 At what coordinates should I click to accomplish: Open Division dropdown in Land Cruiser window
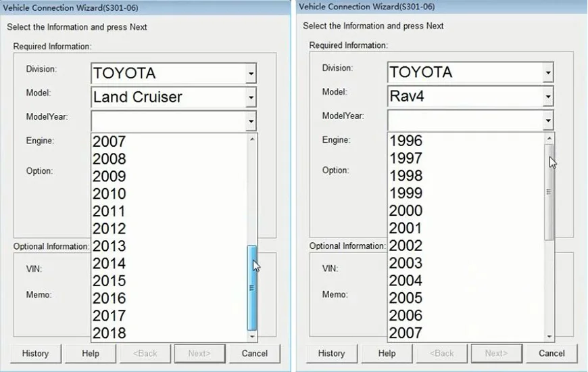click(251, 74)
